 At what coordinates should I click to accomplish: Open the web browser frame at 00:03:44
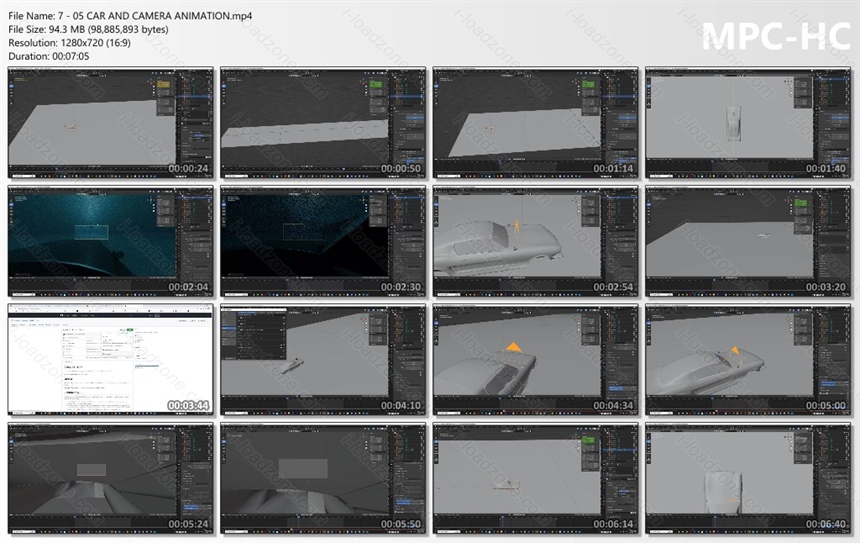[111, 360]
